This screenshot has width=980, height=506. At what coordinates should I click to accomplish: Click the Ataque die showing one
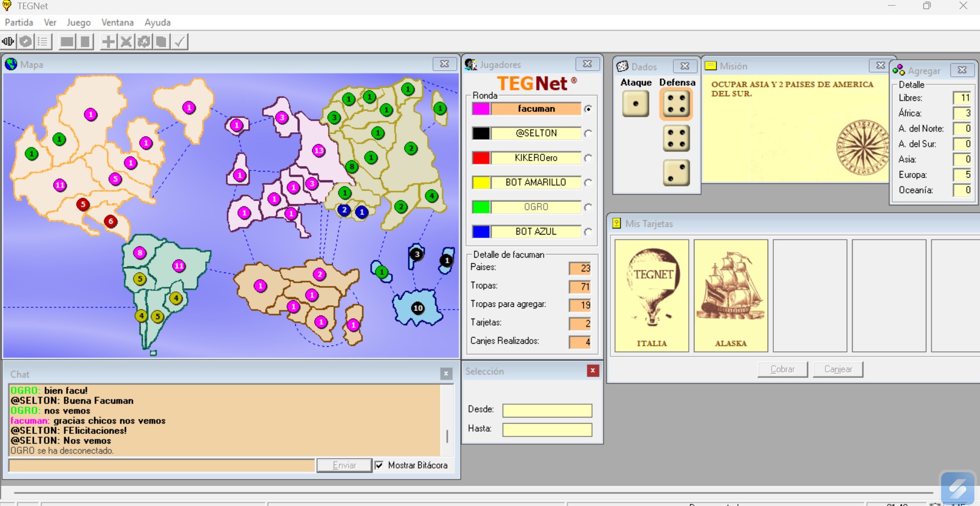pyautogui.click(x=636, y=104)
